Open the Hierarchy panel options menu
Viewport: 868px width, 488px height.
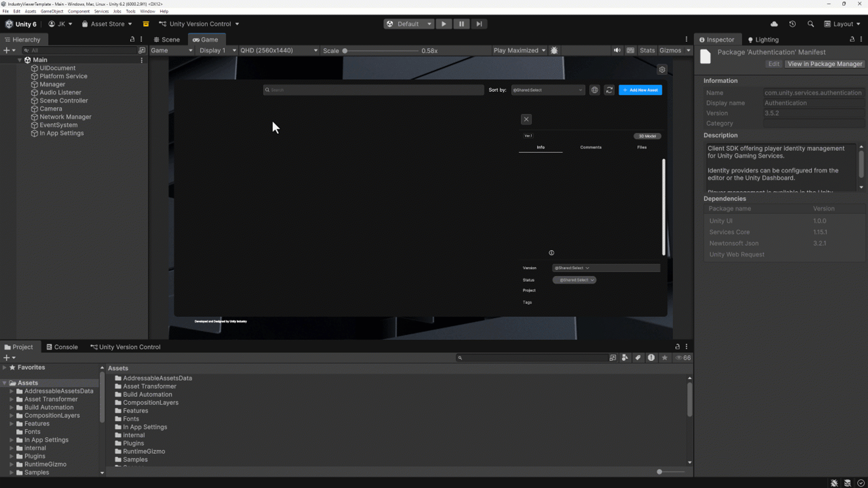(141, 39)
